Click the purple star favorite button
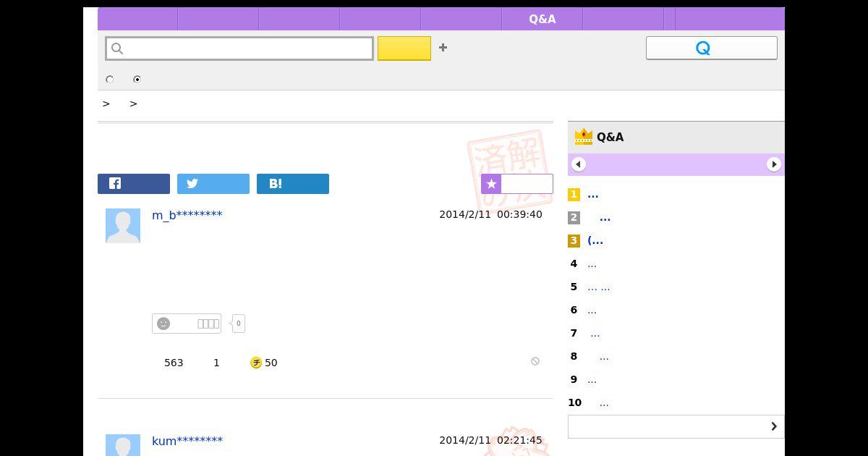868x456 pixels. (x=517, y=184)
